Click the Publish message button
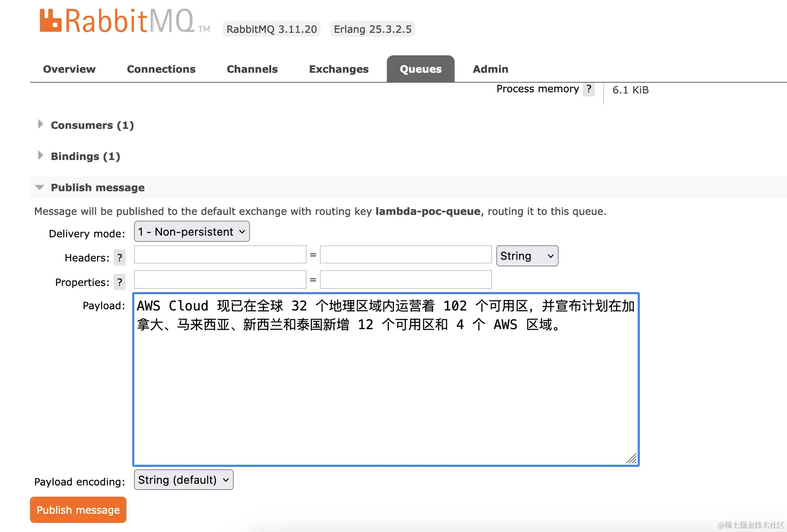Image resolution: width=787 pixels, height=532 pixels. tap(78, 510)
